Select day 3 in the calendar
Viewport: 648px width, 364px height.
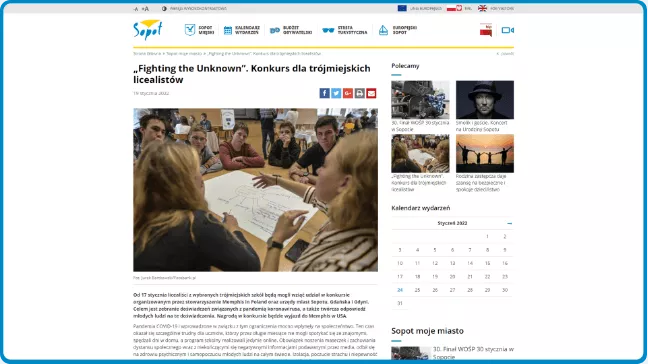pos(400,250)
